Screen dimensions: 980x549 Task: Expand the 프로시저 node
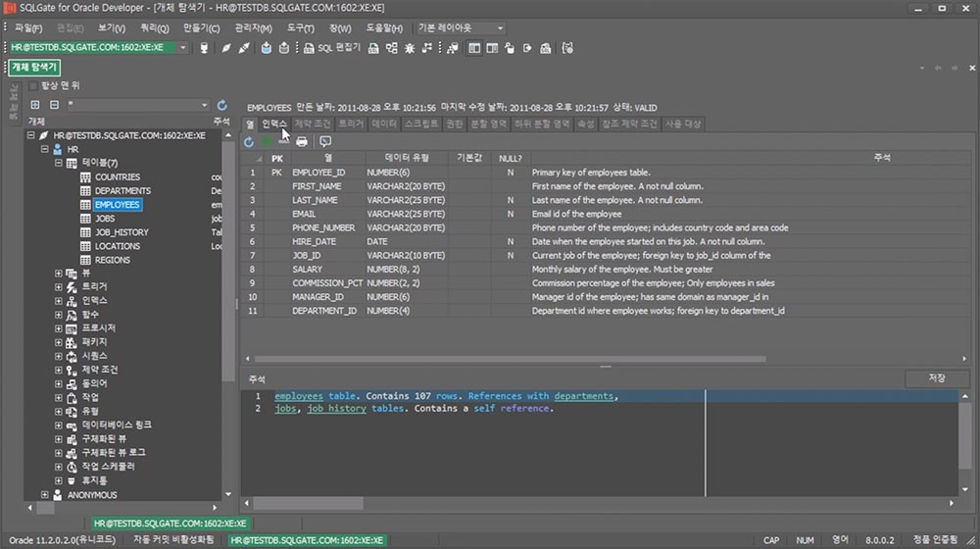tap(58, 328)
